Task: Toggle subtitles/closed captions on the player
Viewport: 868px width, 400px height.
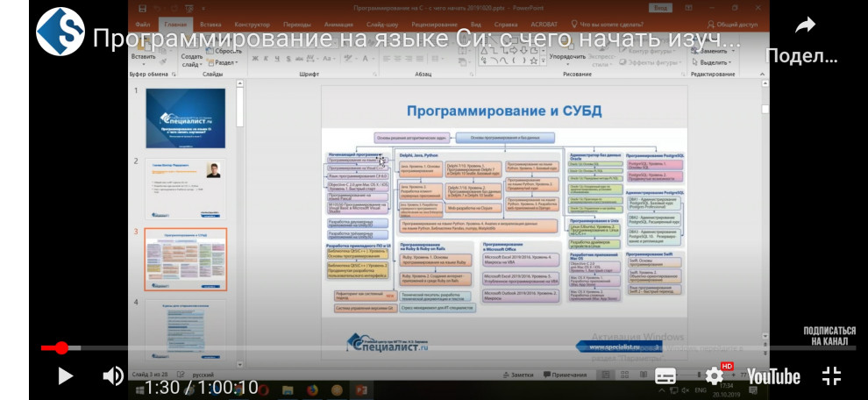Action: 666,376
